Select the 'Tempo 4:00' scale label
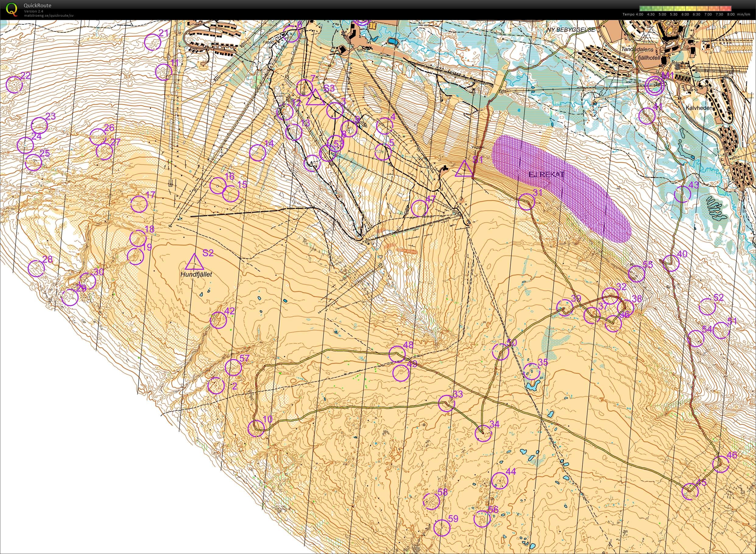 coord(633,14)
